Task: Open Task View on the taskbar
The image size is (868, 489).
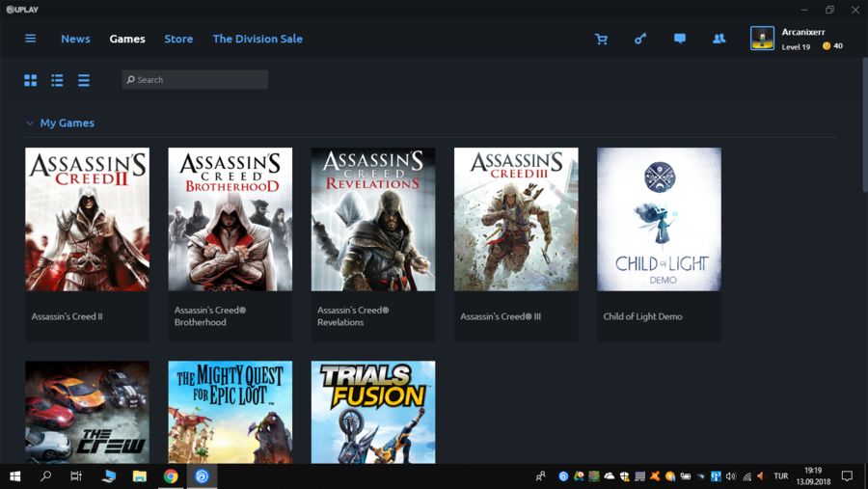Action: coord(76,476)
